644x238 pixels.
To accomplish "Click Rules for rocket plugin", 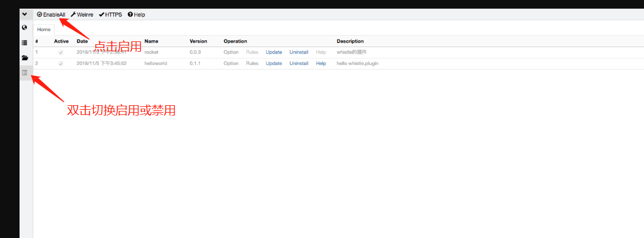I will 252,52.
